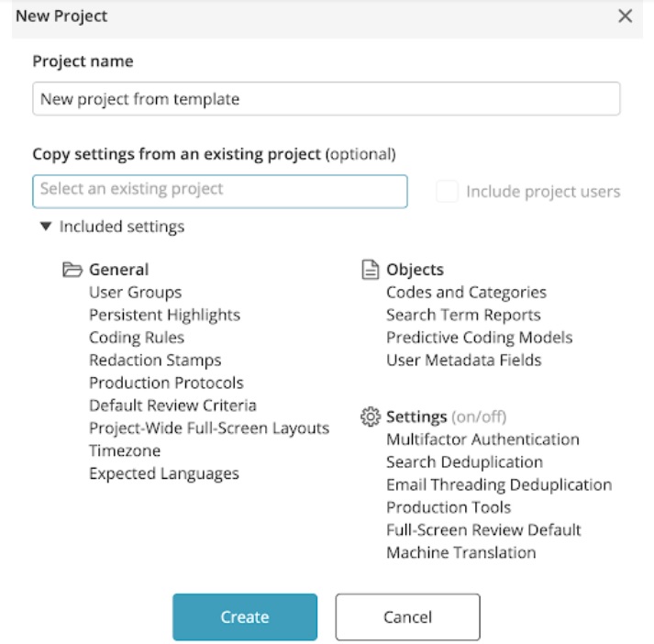Select User Groups under General
The height and width of the screenshot is (644, 654).
[135, 293]
